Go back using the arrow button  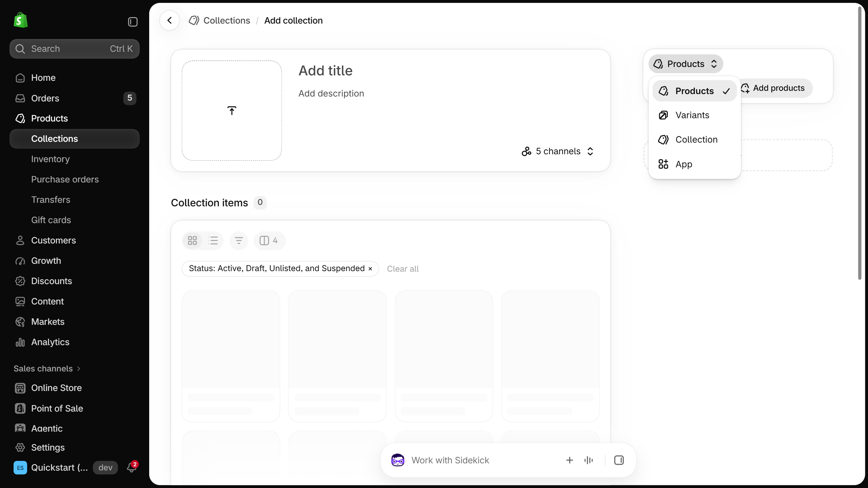170,21
